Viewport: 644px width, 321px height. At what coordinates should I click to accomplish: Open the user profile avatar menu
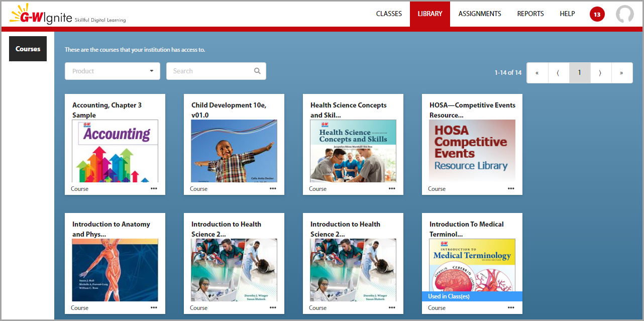tap(624, 15)
